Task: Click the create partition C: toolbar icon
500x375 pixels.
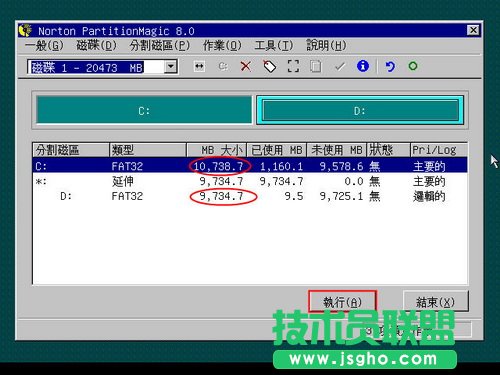Action: point(223,66)
